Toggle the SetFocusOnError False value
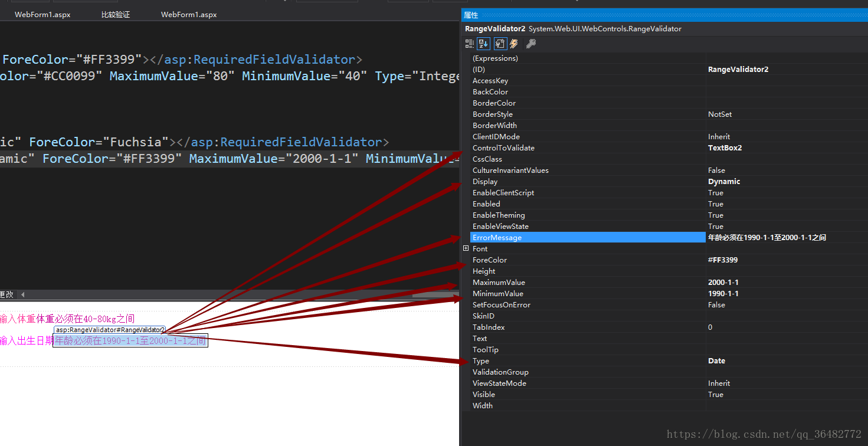The width and height of the screenshot is (868, 446). (716, 305)
